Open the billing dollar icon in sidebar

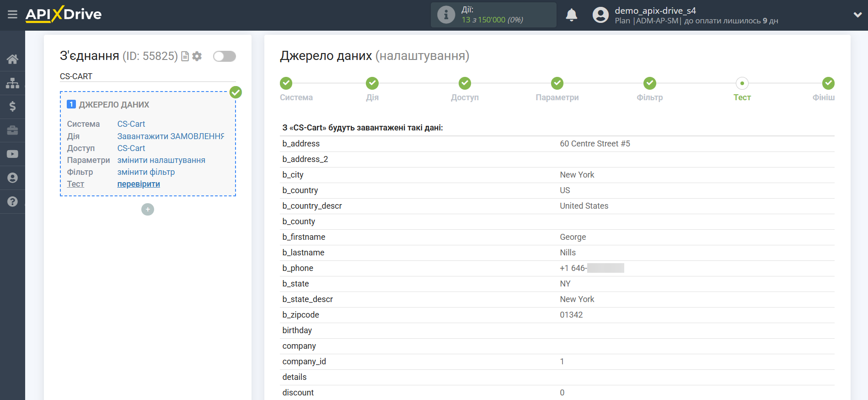[x=12, y=107]
